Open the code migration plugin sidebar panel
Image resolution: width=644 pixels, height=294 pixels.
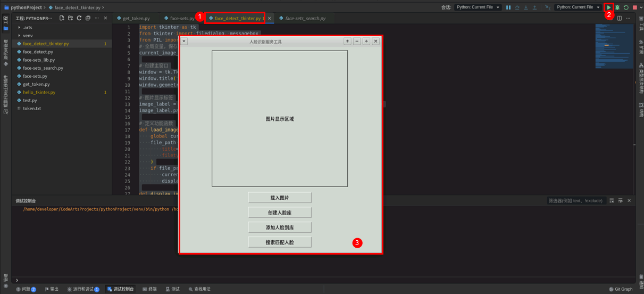coord(5,94)
